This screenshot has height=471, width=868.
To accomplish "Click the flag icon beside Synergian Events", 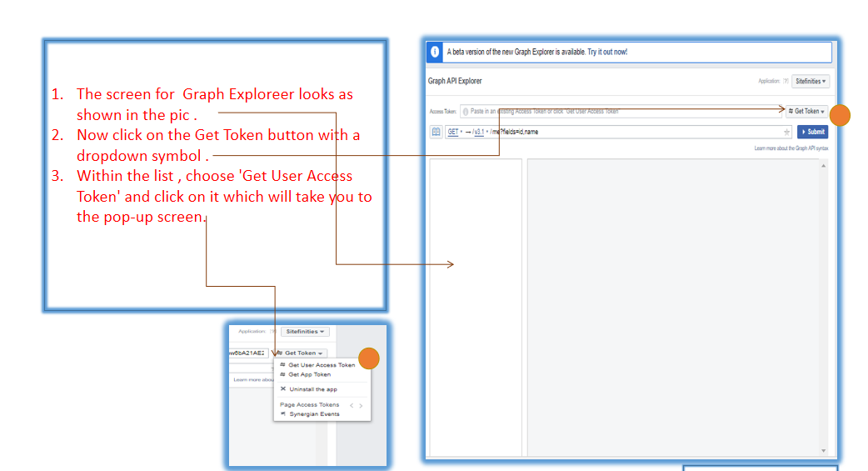I will click(x=283, y=413).
